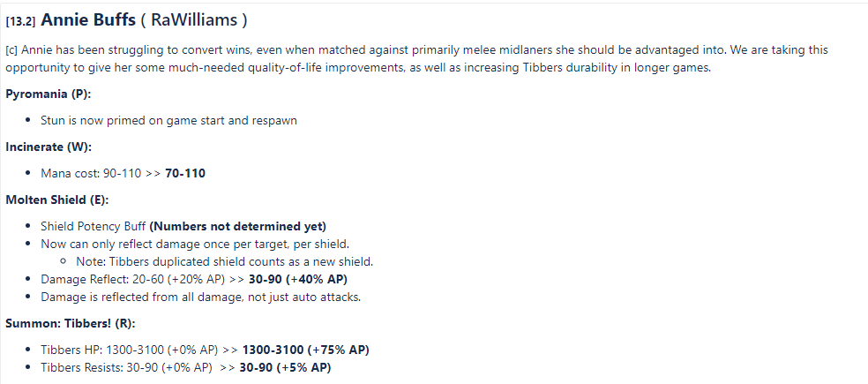The width and height of the screenshot is (868, 384).
Task: Click the bold 70-110 mana cost value
Action: tap(185, 173)
